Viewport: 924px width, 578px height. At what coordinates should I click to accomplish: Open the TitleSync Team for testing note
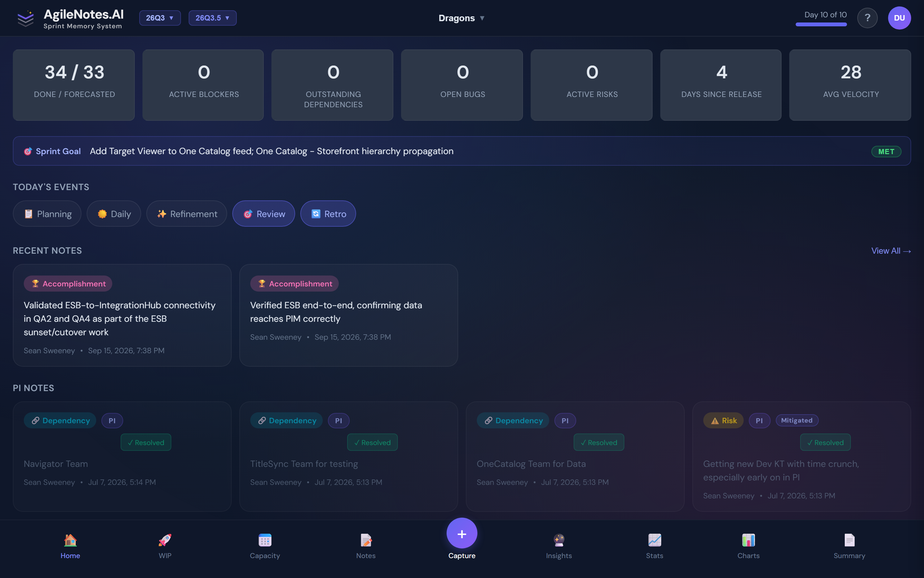tap(349, 456)
